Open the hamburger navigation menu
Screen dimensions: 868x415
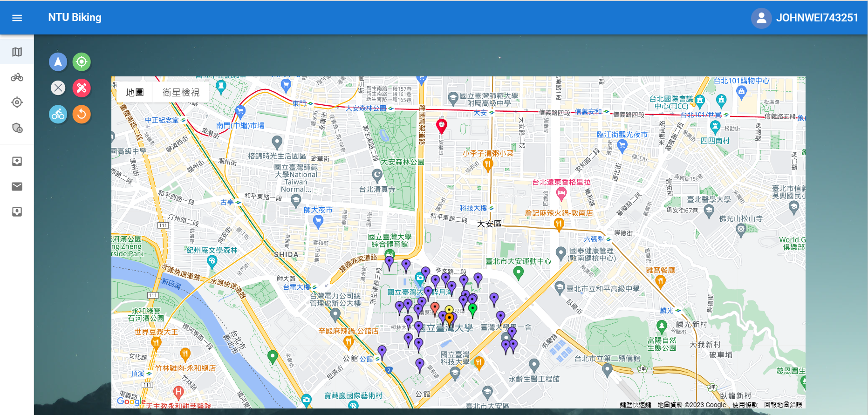click(x=17, y=18)
